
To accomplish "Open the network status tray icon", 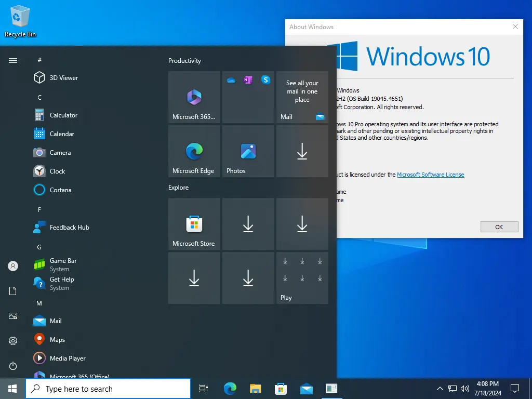I will point(453,389).
